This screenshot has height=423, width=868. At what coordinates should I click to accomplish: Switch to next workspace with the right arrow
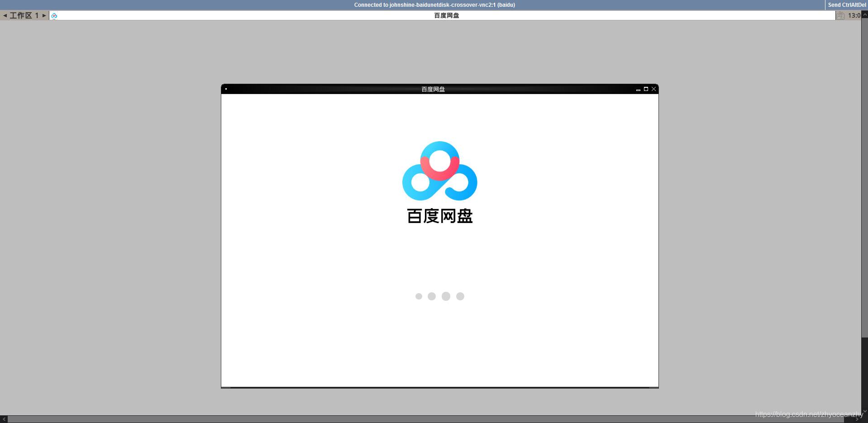(x=44, y=15)
